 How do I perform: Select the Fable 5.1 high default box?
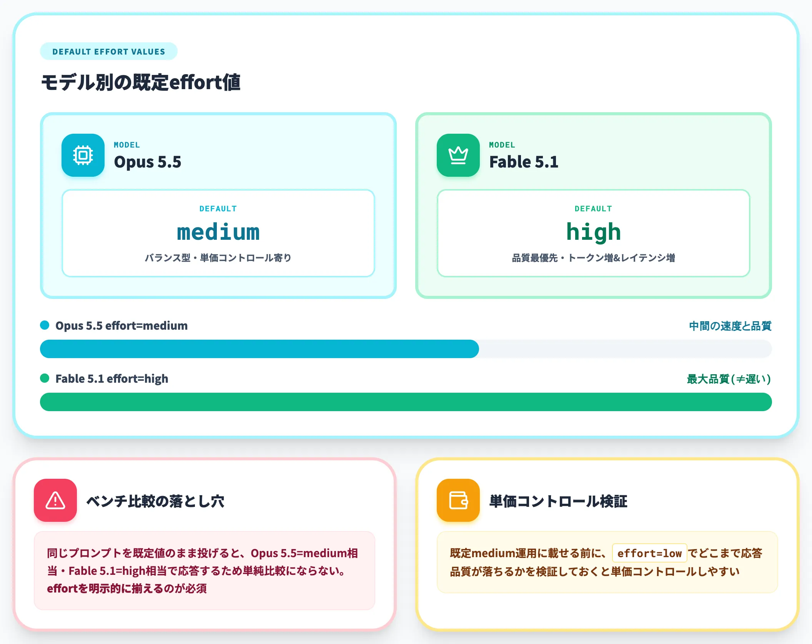[593, 233]
